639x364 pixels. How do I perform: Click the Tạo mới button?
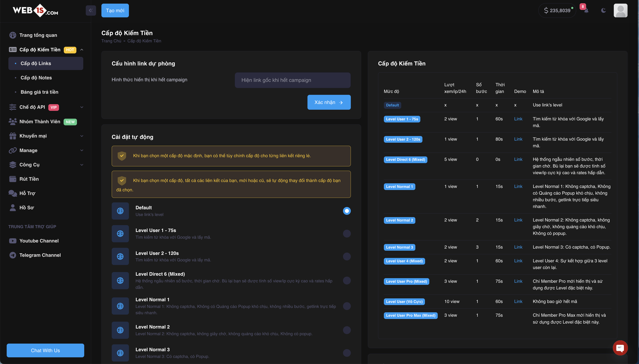tap(115, 10)
